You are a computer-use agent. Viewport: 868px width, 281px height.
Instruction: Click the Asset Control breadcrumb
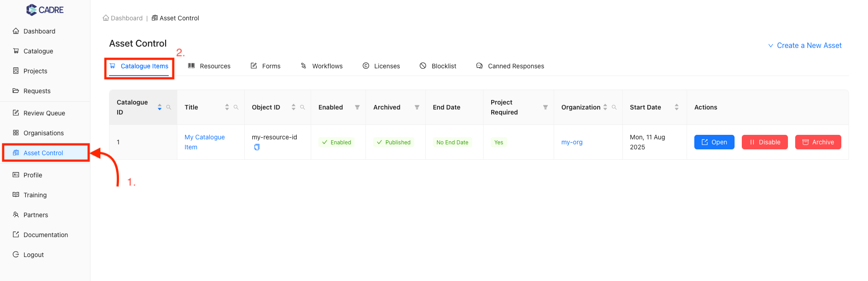tap(175, 18)
